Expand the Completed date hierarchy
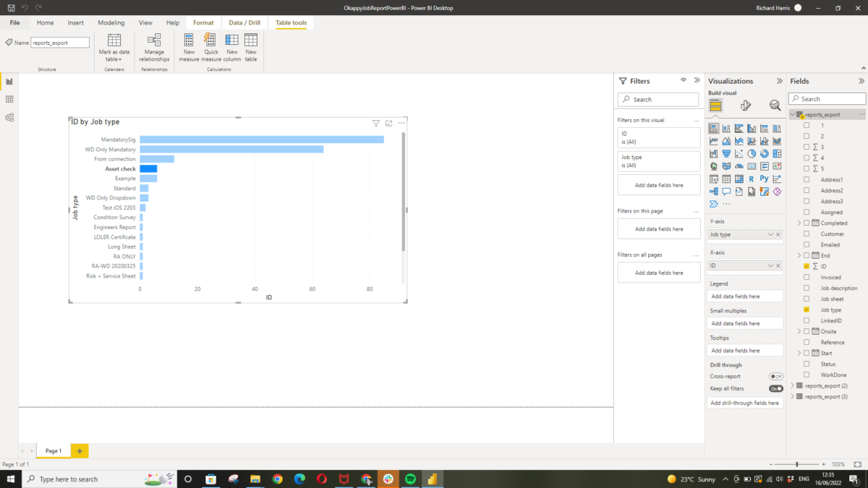868x488 pixels. coord(799,223)
